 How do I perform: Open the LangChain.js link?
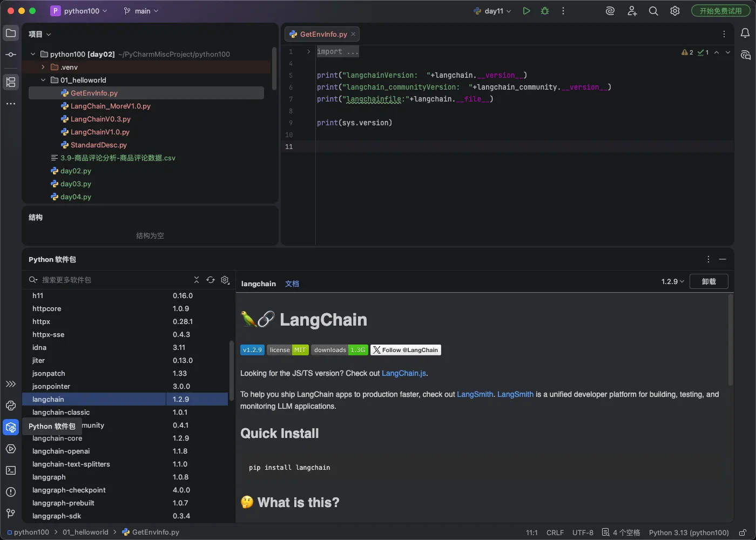[404, 373]
